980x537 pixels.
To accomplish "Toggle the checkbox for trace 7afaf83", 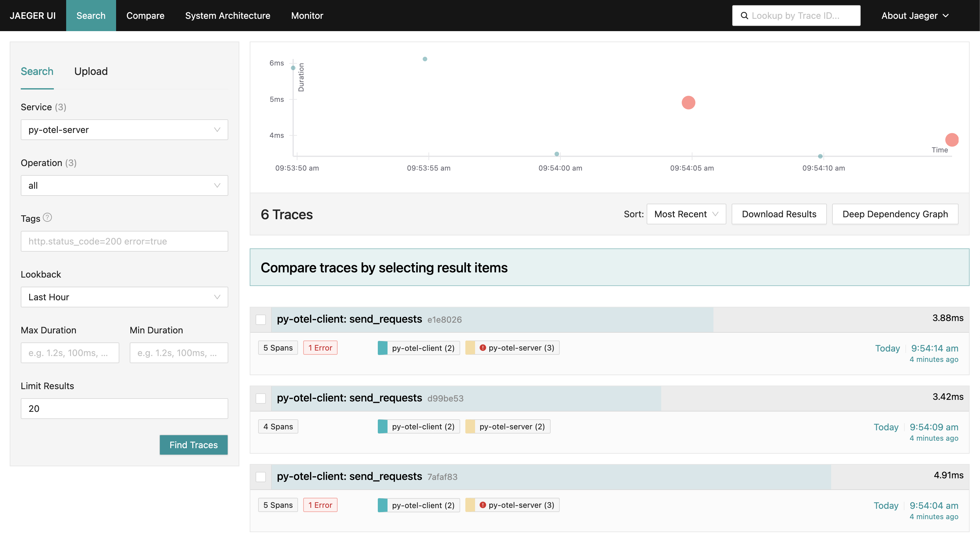I will pos(260,476).
